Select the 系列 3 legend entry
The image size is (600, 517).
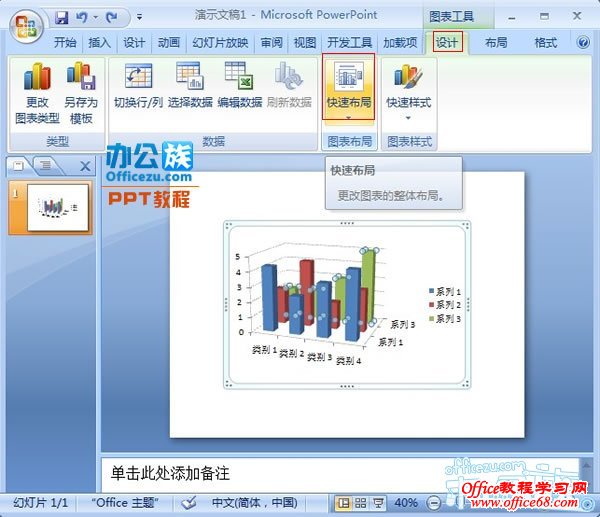click(445, 318)
